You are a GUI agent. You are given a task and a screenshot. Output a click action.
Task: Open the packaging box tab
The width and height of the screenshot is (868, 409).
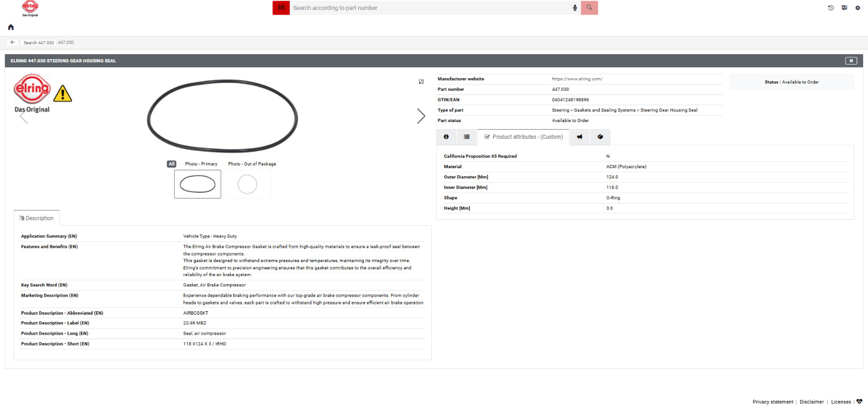tap(600, 137)
